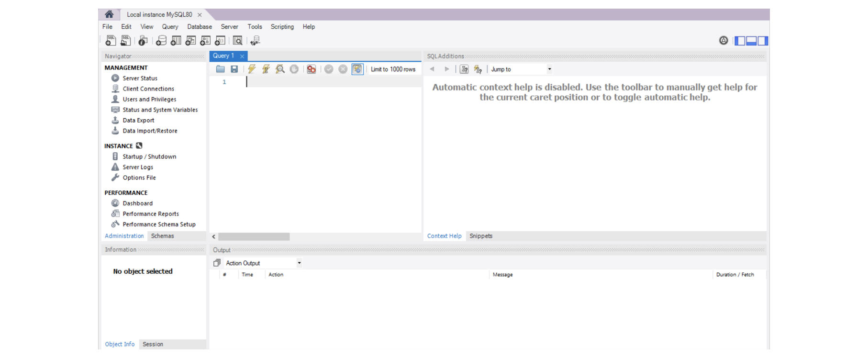Select the Data Export item
This screenshot has width=868, height=359.
coord(138,121)
